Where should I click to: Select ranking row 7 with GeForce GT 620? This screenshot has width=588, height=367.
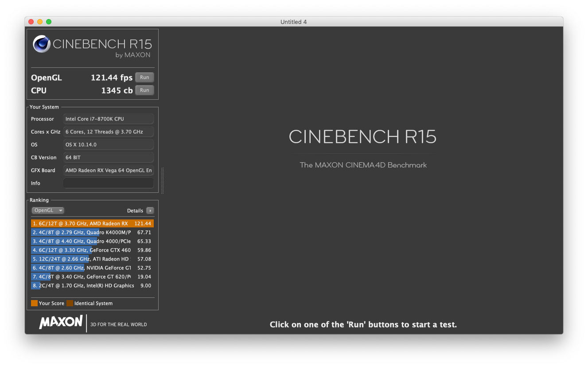(92, 277)
